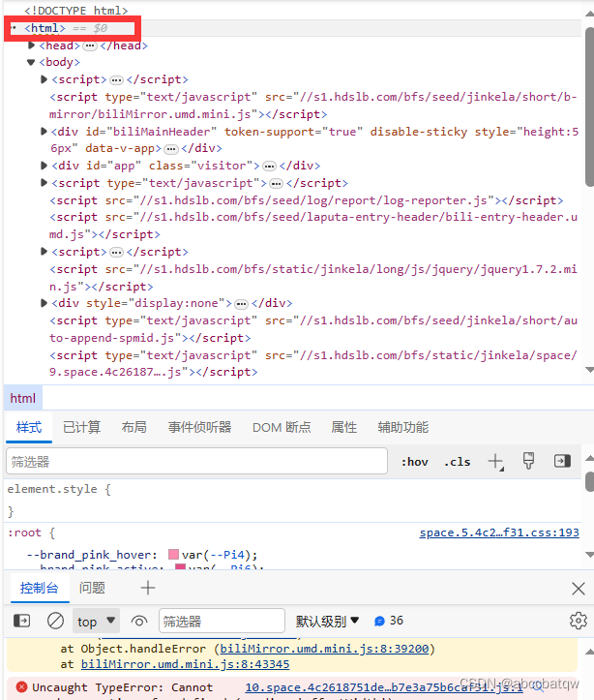594x700 pixels.
Task: Toggle the console sidebar icon
Action: tap(21, 621)
